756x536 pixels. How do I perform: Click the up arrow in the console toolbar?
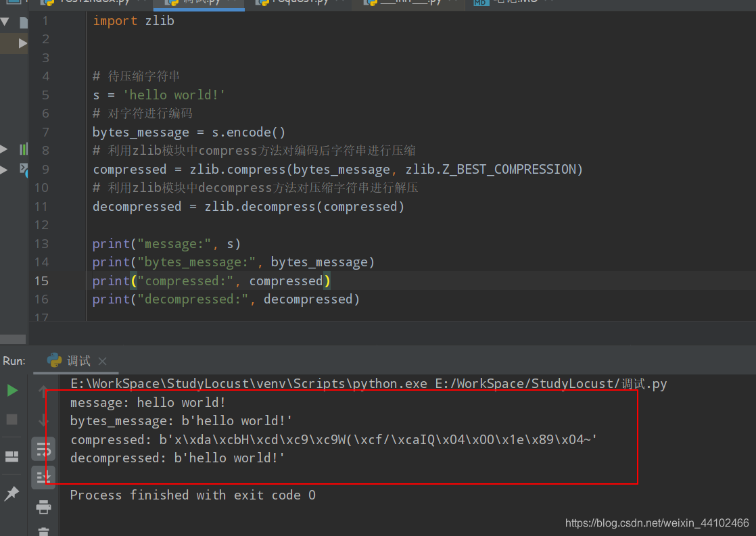(43, 391)
